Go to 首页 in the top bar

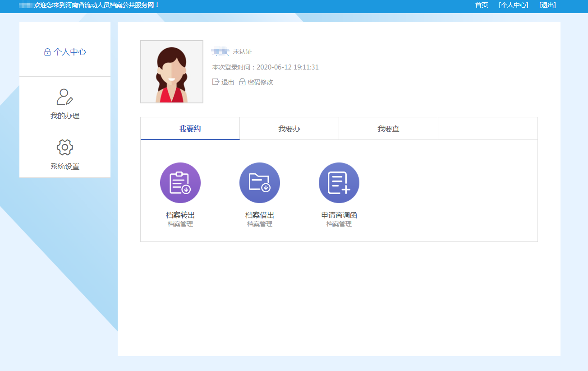coord(482,5)
